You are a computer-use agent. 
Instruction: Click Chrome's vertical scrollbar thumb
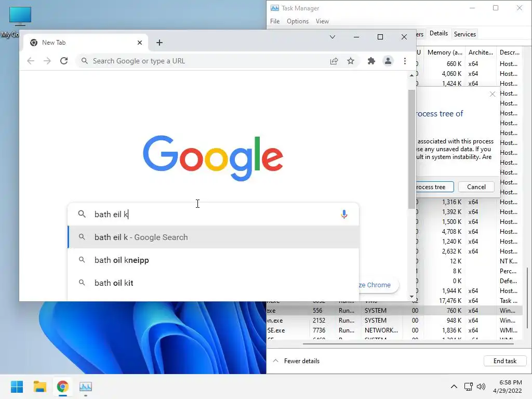pos(411,149)
